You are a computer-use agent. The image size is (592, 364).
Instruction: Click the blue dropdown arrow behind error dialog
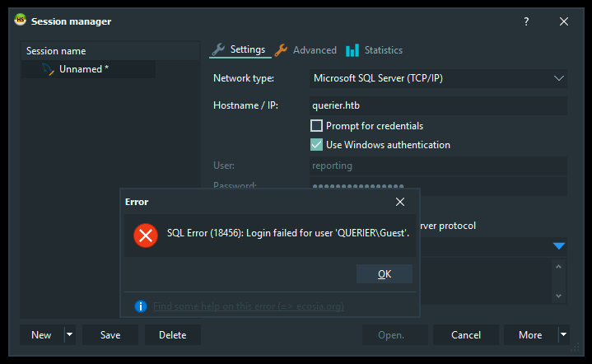click(x=559, y=245)
